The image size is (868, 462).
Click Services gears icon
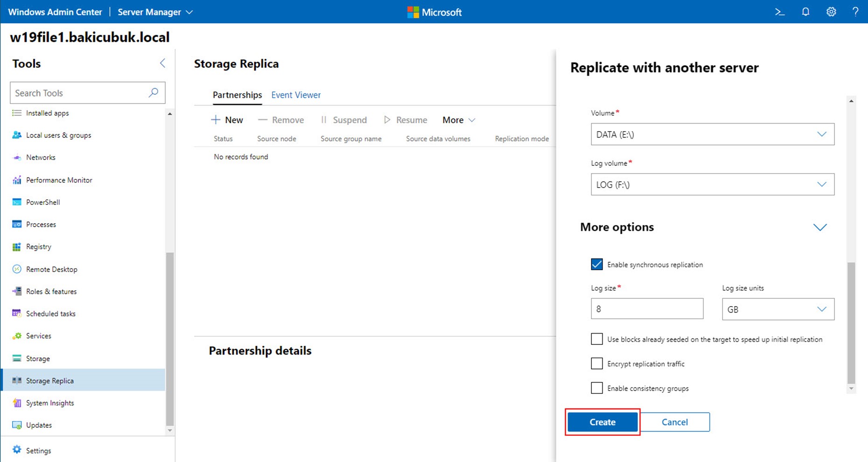pyautogui.click(x=17, y=336)
